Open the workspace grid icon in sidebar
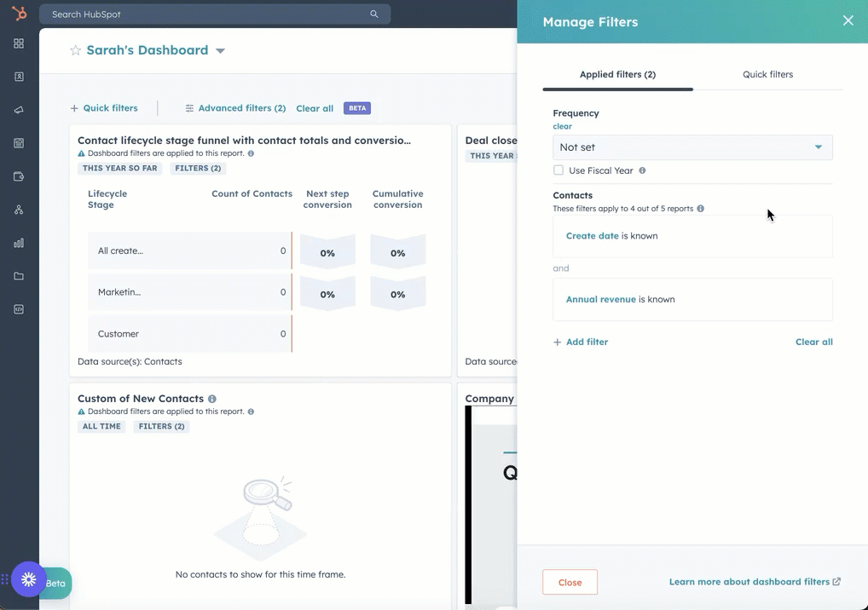868x610 pixels. (x=18, y=43)
